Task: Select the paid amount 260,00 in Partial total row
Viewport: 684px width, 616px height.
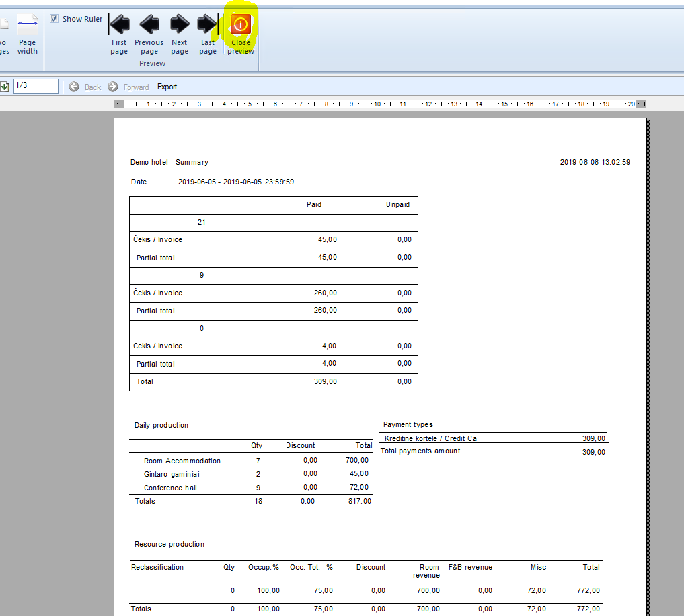Action: click(326, 310)
